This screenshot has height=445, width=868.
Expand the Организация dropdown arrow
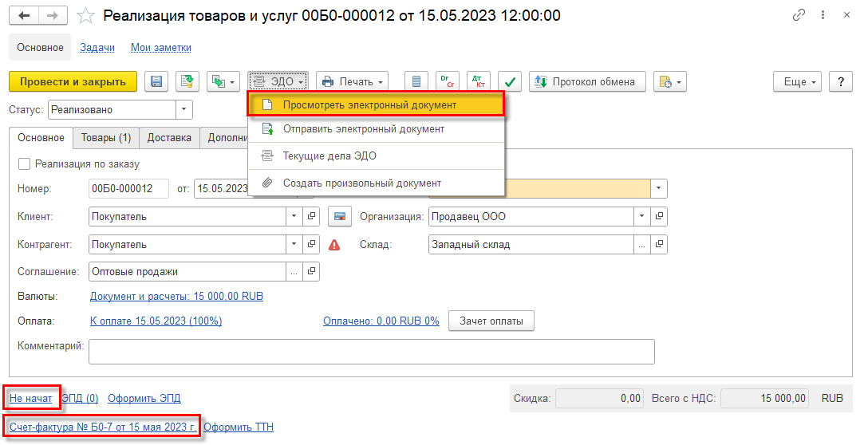click(641, 216)
